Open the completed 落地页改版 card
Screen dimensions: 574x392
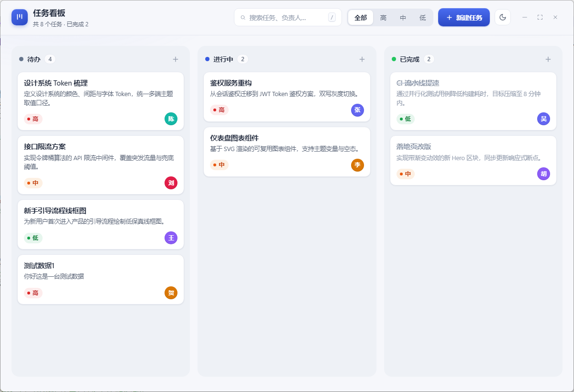[x=473, y=161]
